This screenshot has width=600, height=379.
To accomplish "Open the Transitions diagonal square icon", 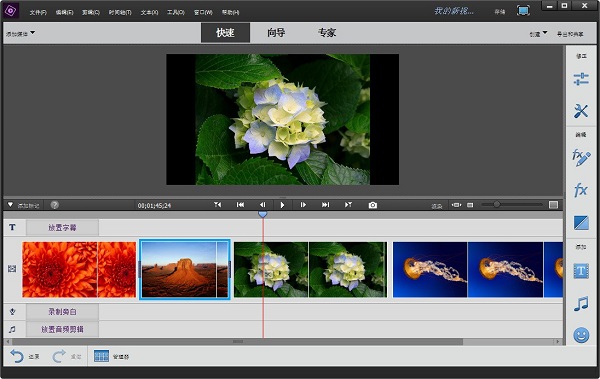I will [581, 223].
